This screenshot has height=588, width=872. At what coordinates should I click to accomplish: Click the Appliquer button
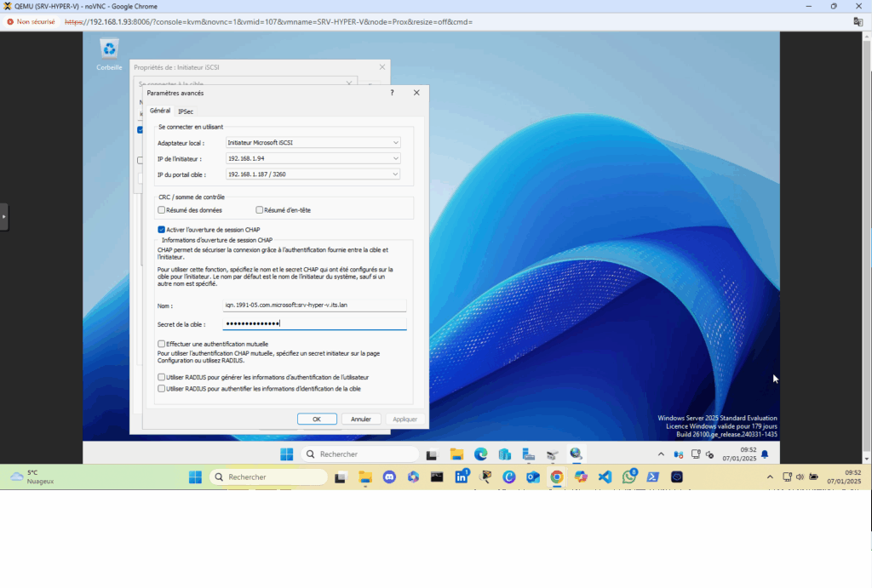click(x=404, y=419)
